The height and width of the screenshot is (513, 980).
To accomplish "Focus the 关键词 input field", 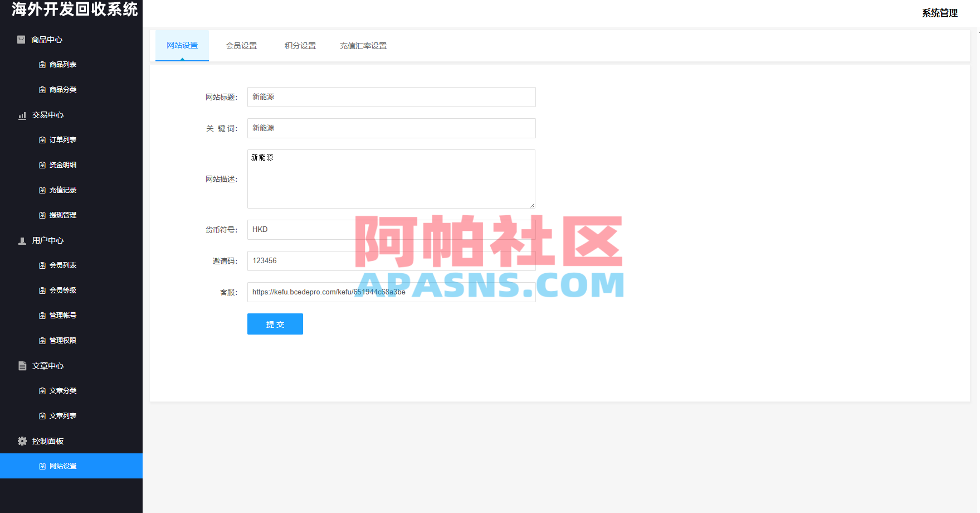I will coord(392,128).
